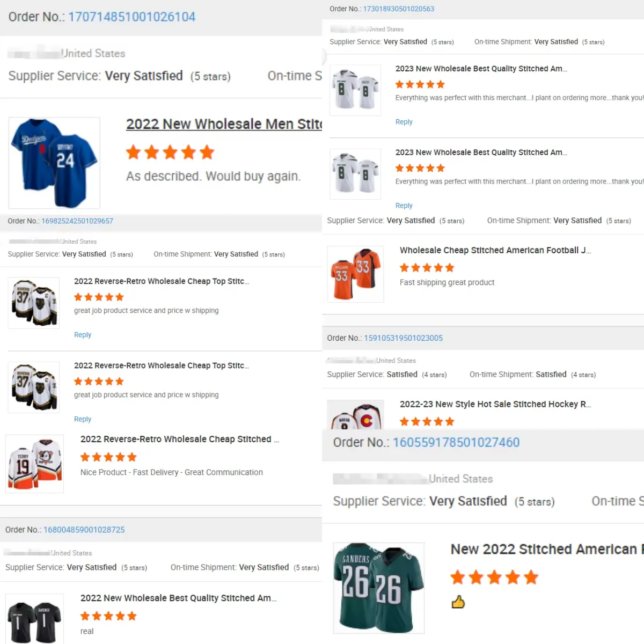Open order number 159105319501023005
This screenshot has width=644, height=644.
click(403, 338)
